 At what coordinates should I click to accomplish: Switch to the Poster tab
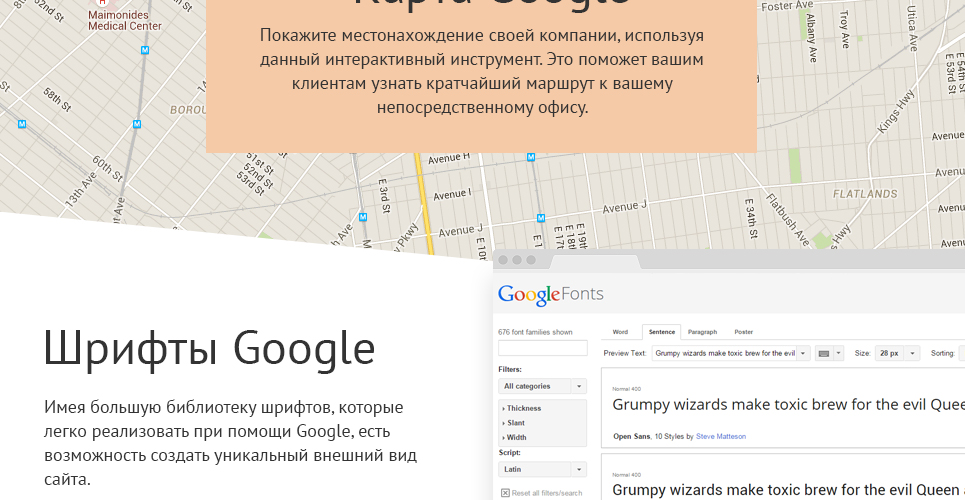tap(743, 332)
